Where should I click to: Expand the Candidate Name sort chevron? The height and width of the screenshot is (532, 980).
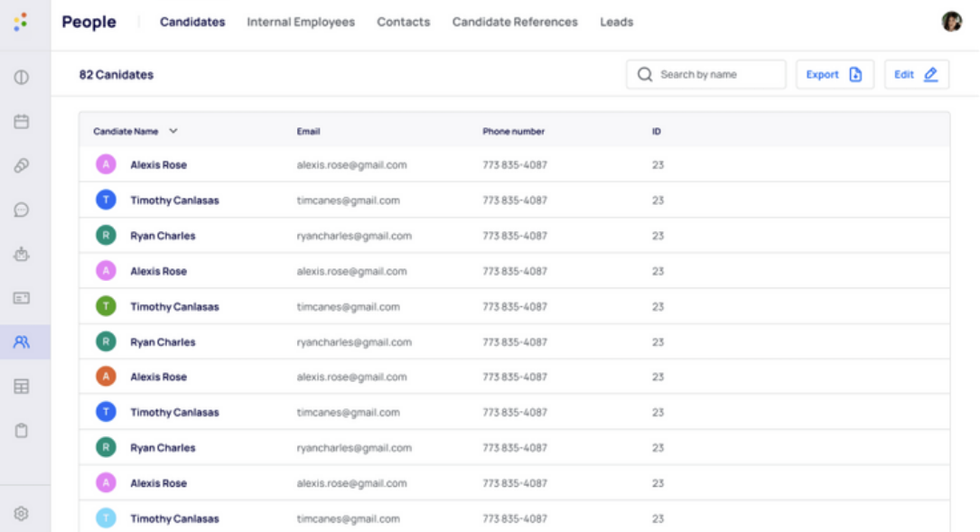(x=173, y=131)
